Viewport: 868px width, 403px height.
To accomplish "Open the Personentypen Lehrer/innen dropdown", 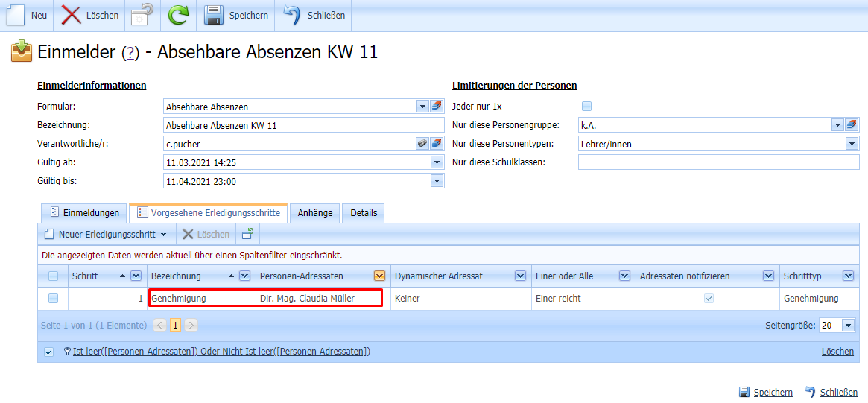I will 851,144.
